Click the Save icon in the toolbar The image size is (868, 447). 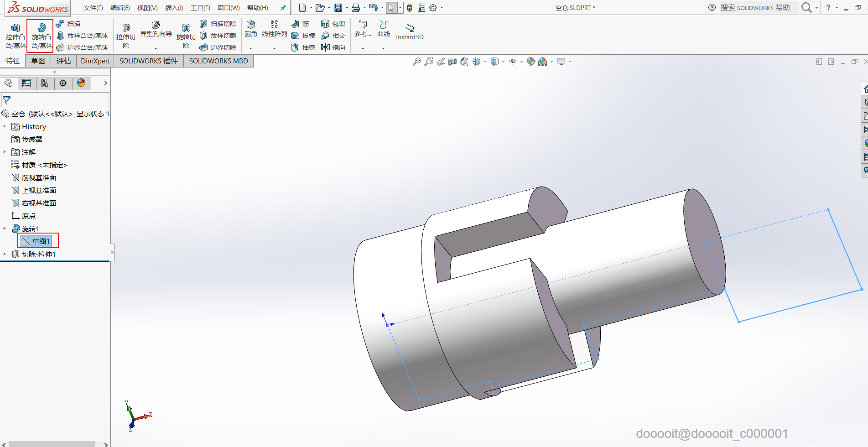pos(338,8)
